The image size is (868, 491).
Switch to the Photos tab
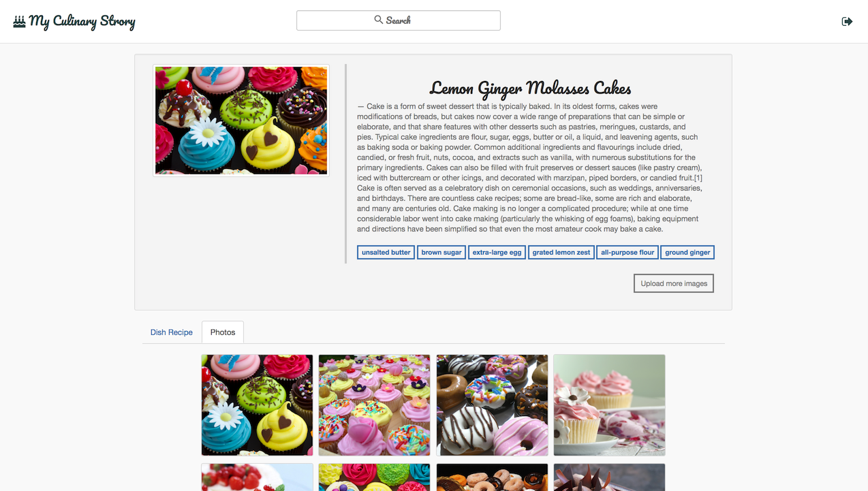223,332
